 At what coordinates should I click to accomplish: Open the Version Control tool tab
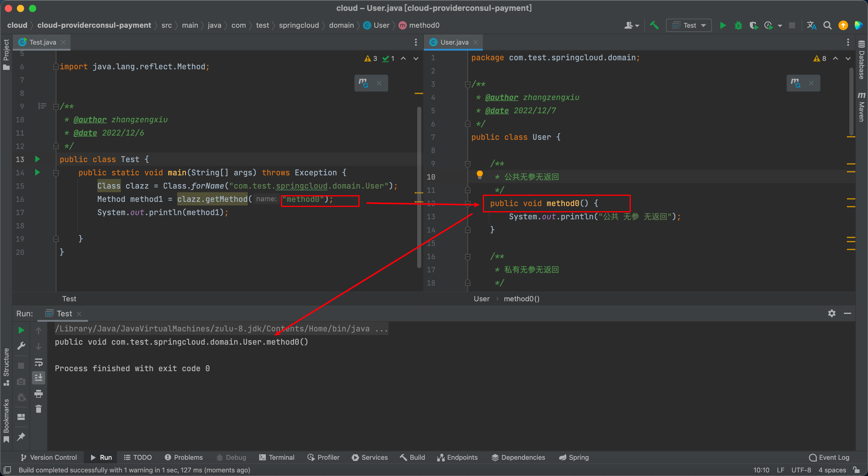point(49,457)
